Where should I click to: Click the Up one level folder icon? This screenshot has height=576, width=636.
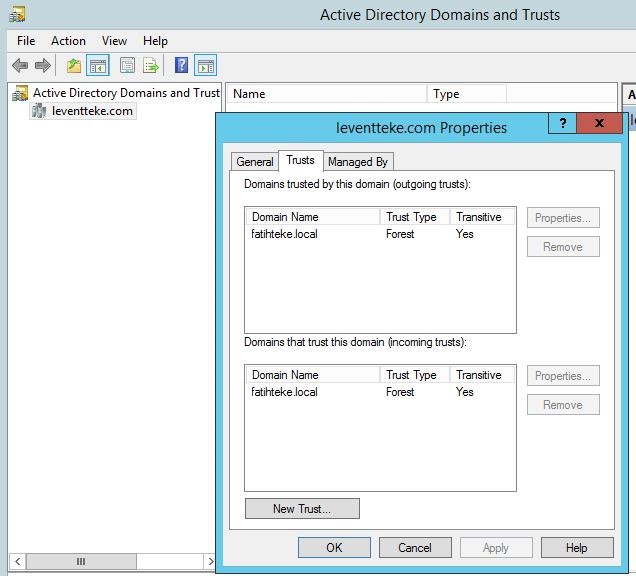click(x=74, y=65)
